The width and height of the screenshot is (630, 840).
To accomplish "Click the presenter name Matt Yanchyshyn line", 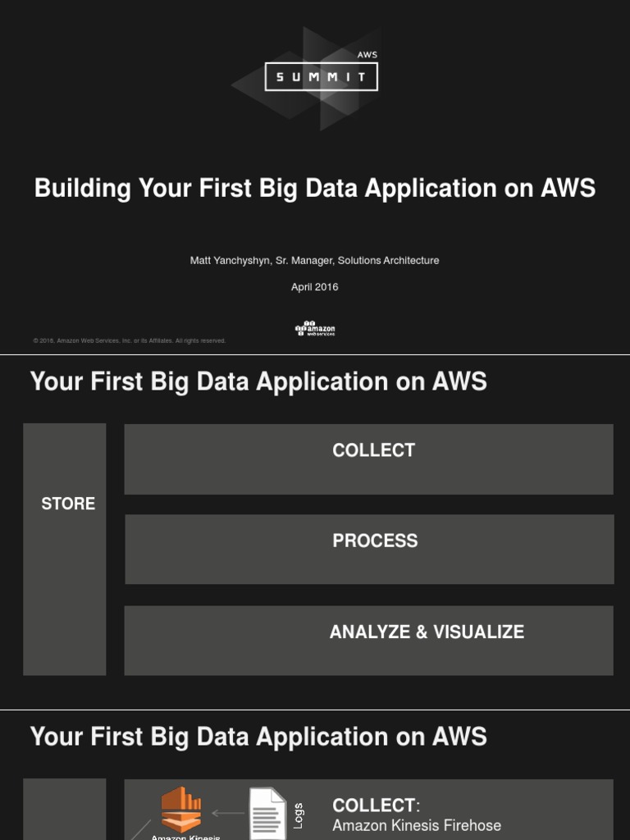I will point(314,260).
